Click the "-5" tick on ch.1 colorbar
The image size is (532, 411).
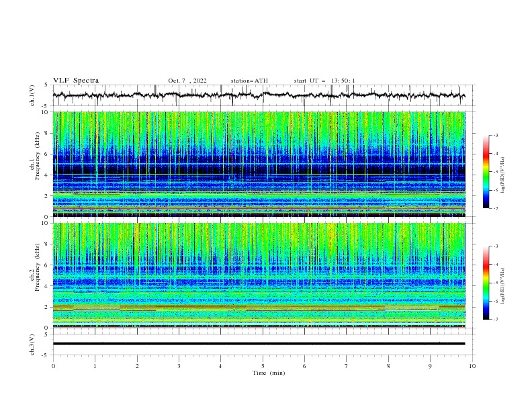click(495, 172)
